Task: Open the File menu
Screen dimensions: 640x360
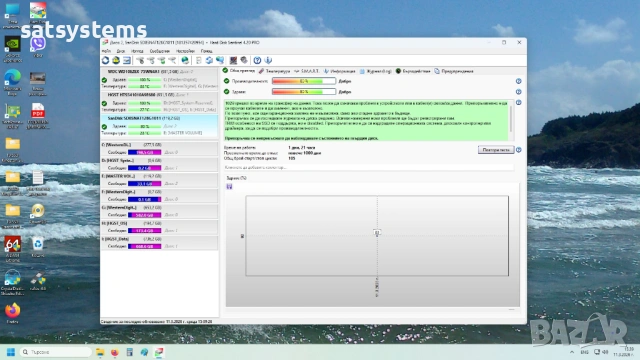Action: (106, 51)
